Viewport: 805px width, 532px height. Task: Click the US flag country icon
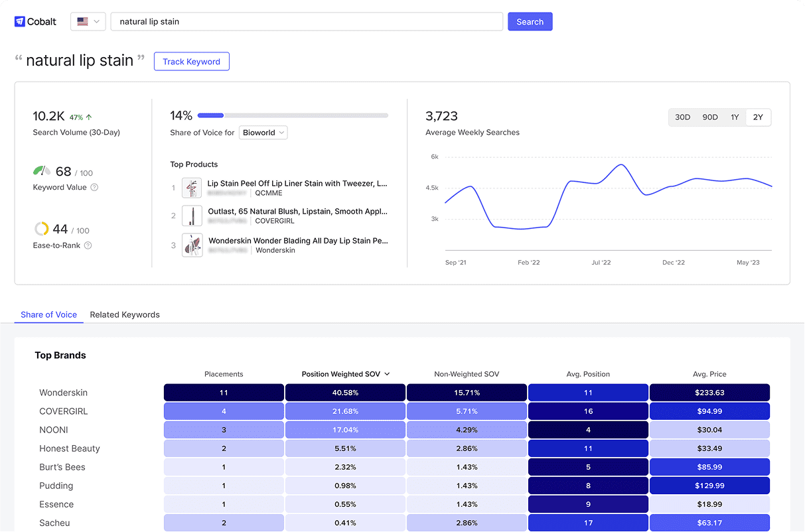coord(81,21)
